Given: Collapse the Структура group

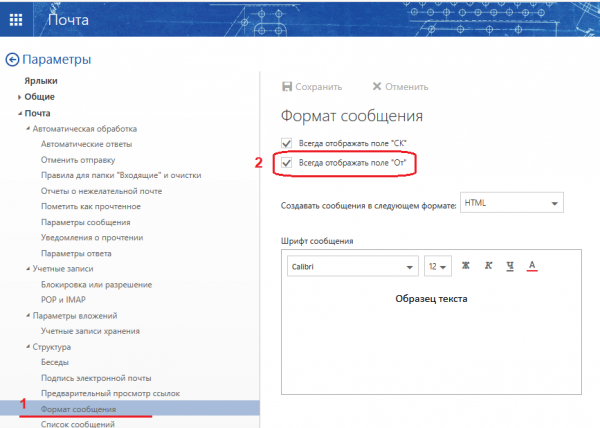Looking at the screenshot, I should (28, 347).
